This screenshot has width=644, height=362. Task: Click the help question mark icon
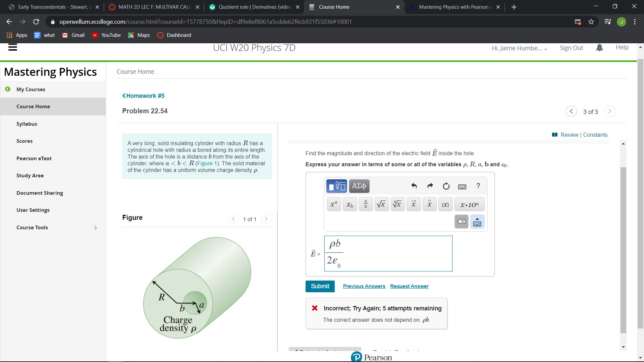pos(478,186)
